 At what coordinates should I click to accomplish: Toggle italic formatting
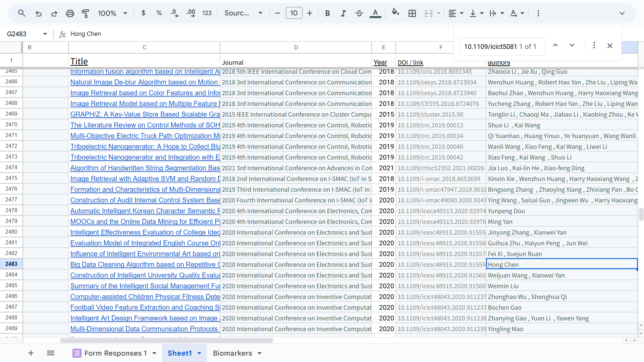[x=343, y=13]
